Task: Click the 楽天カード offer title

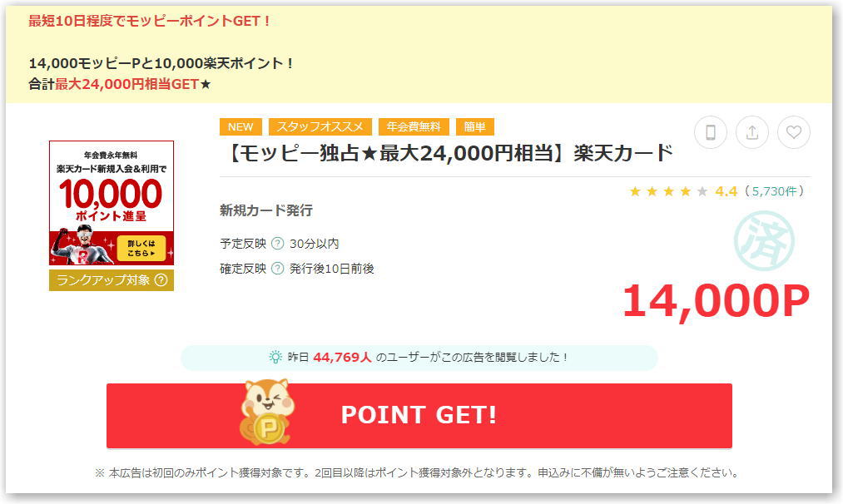Action: coord(449,153)
